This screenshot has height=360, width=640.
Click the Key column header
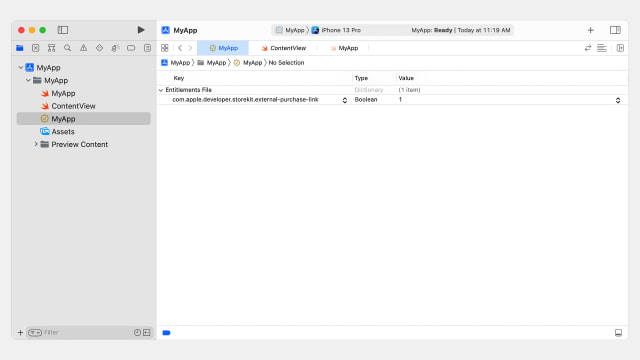click(179, 78)
